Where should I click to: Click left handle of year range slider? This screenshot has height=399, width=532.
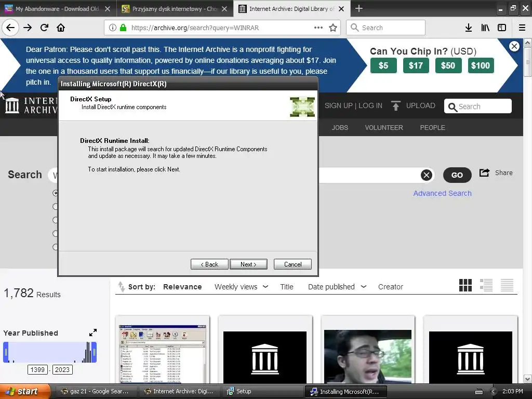click(x=5, y=352)
